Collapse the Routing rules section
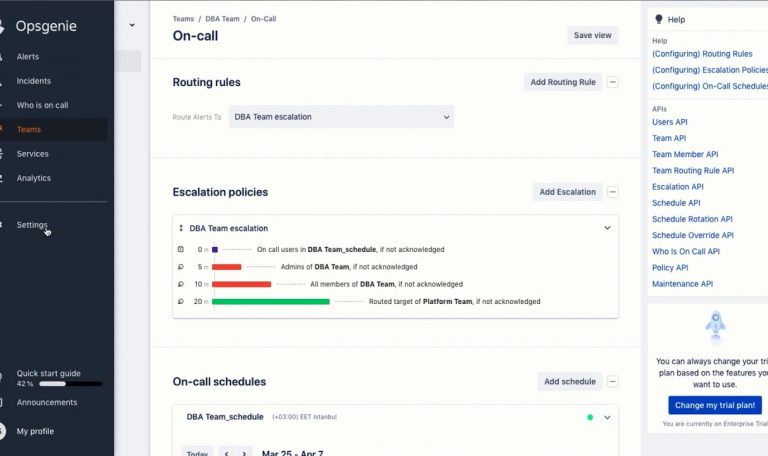 tap(612, 82)
